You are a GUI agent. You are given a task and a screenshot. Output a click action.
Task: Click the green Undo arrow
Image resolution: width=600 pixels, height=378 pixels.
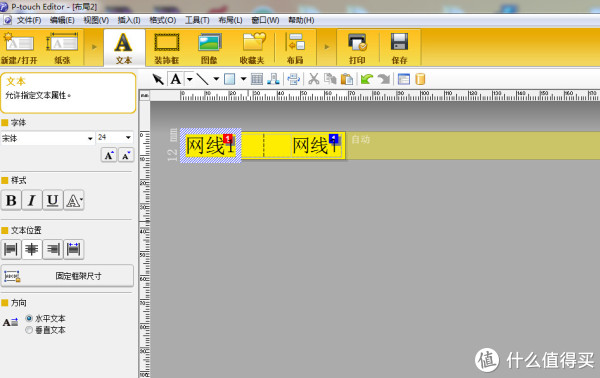pyautogui.click(x=367, y=79)
